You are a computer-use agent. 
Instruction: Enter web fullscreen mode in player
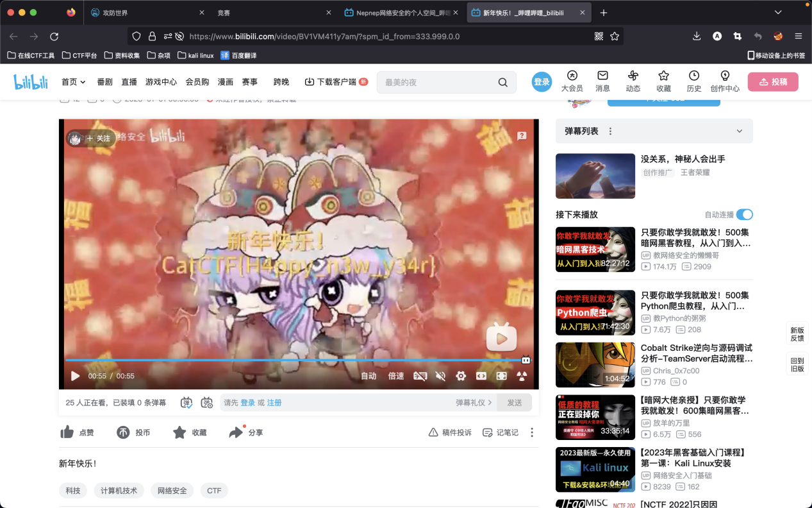(x=481, y=376)
